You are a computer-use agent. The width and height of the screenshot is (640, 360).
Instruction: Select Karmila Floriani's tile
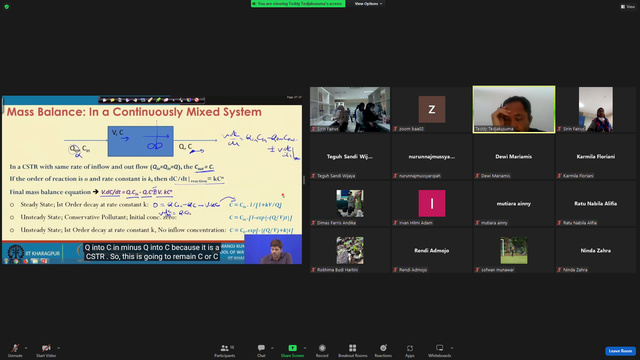pos(596,156)
